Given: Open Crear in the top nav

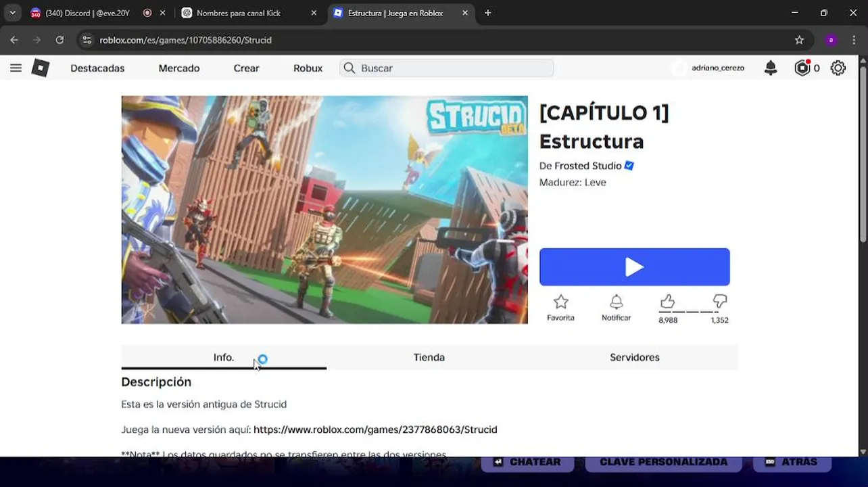Looking at the screenshot, I should tap(246, 68).
